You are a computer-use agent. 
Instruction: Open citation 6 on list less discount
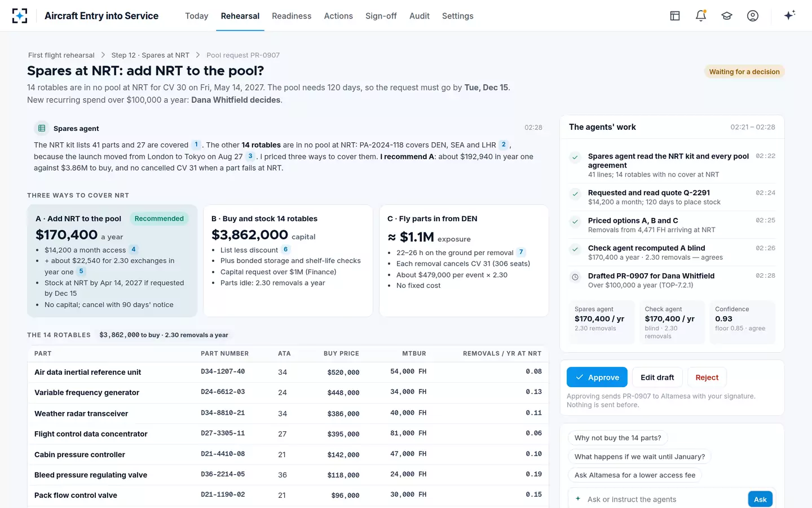286,249
